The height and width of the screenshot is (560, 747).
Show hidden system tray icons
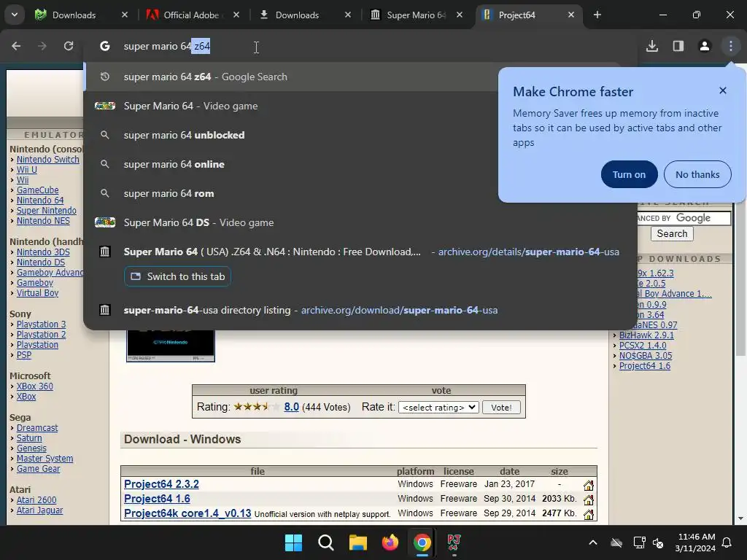click(x=593, y=542)
